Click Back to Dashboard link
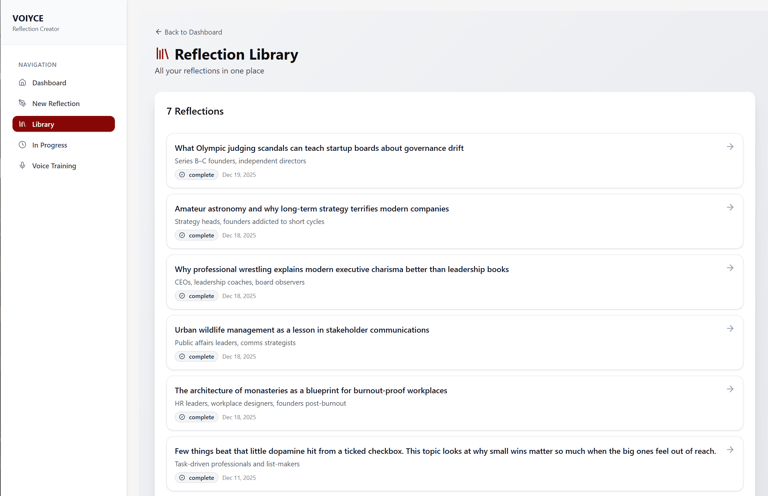This screenshot has height=496, width=768. 193,32
